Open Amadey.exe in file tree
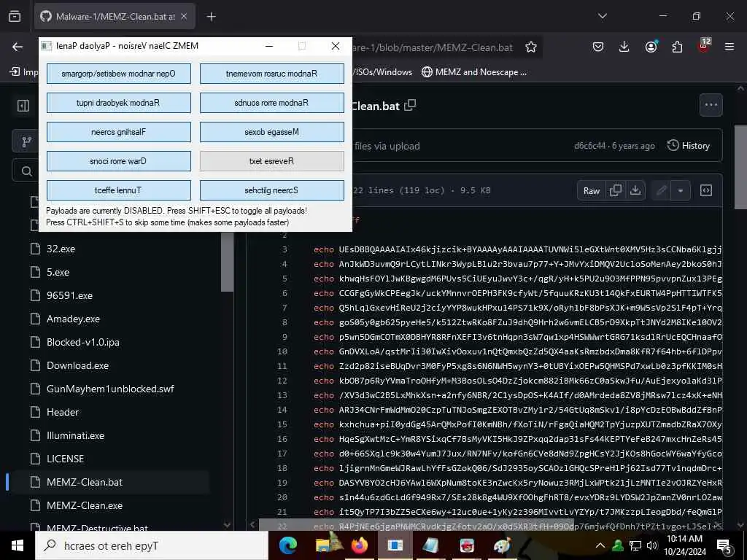 click(x=74, y=319)
